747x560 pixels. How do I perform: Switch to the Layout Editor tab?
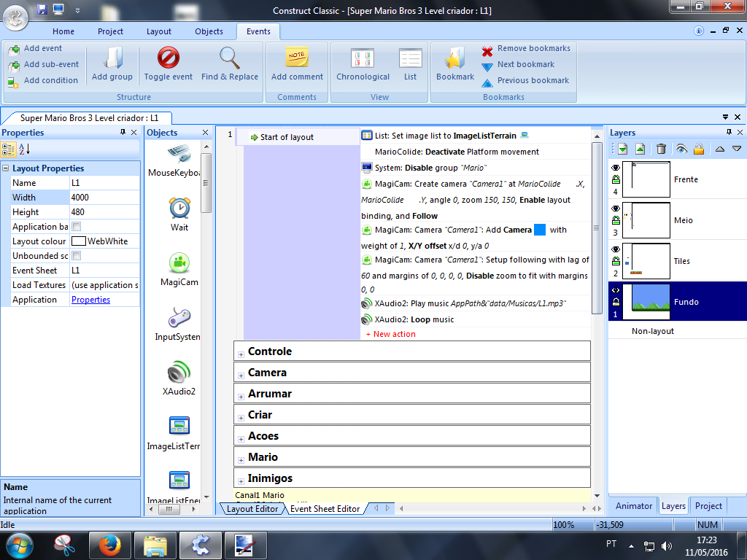point(252,508)
